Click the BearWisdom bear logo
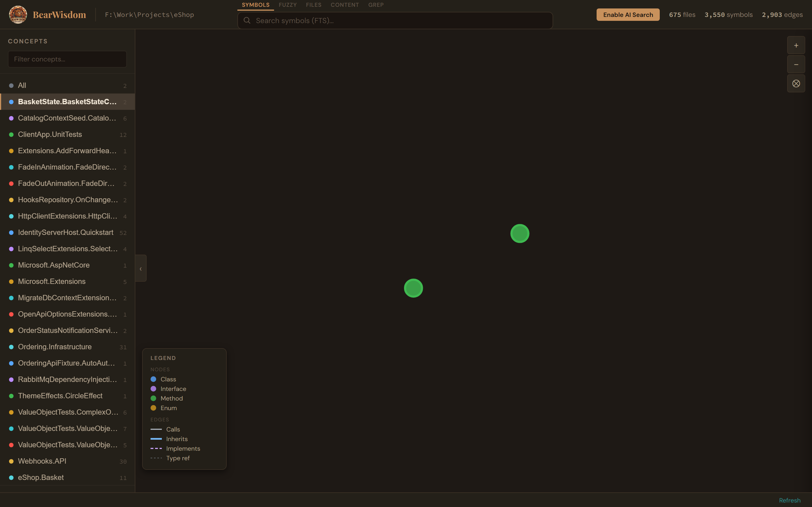The height and width of the screenshot is (507, 812). 18,14
